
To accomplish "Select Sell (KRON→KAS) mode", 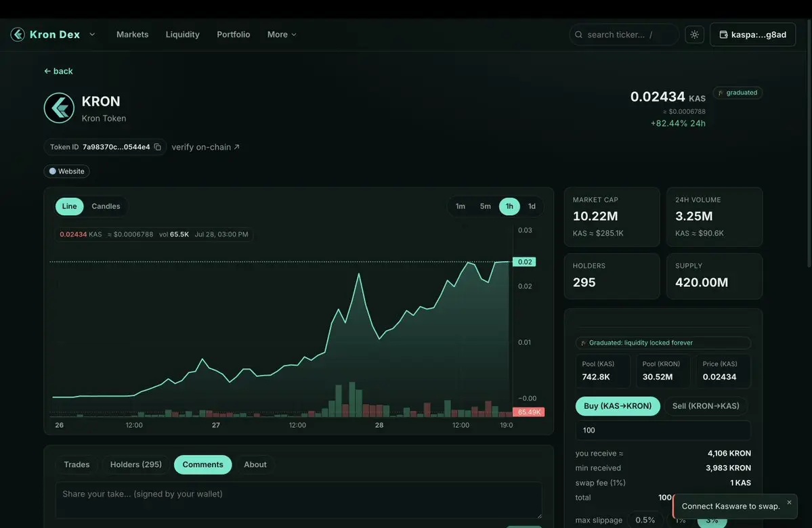I will [706, 406].
